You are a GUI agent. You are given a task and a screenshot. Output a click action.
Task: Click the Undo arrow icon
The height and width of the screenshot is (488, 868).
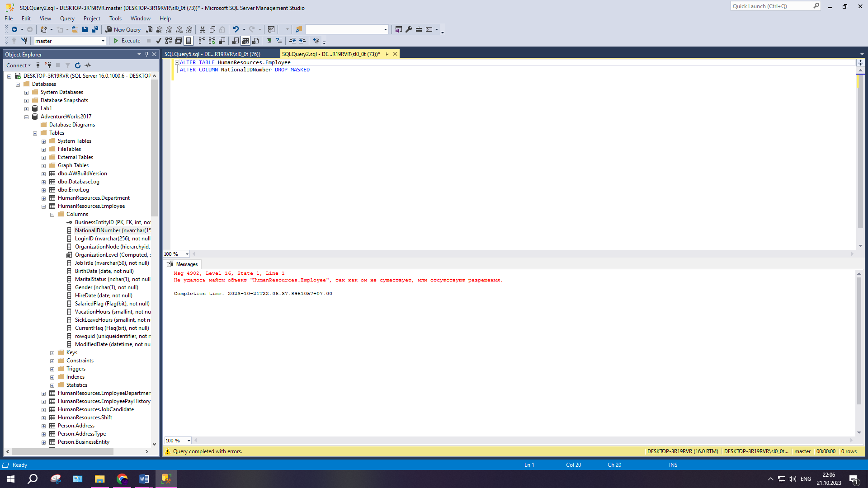click(236, 29)
